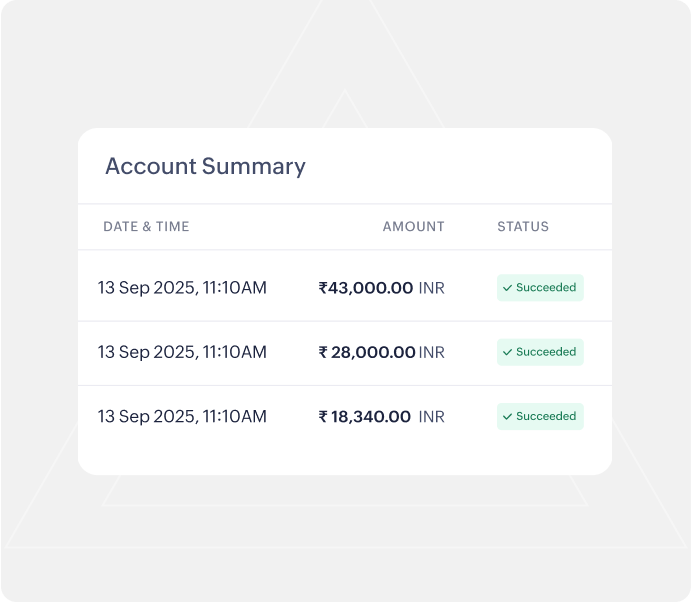Screen dimensions: 691x602
Task: Click the checkmark icon in the ₹43,000.00 row
Action: coord(507,288)
